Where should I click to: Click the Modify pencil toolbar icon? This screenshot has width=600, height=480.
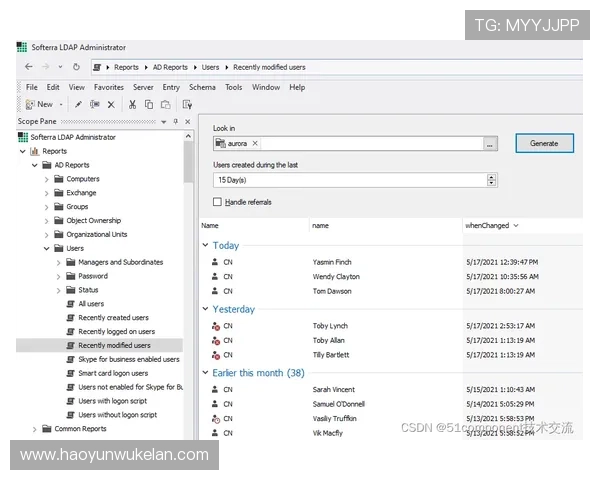click(79, 104)
